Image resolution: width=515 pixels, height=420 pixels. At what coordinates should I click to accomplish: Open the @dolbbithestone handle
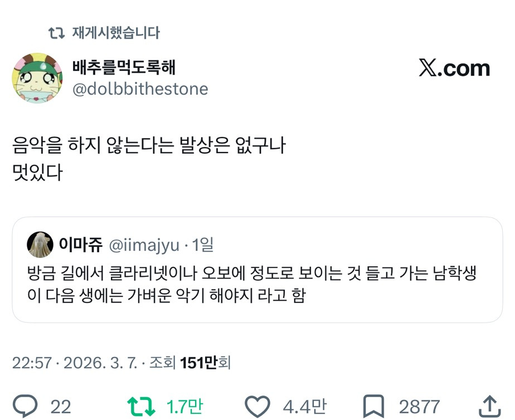click(140, 89)
